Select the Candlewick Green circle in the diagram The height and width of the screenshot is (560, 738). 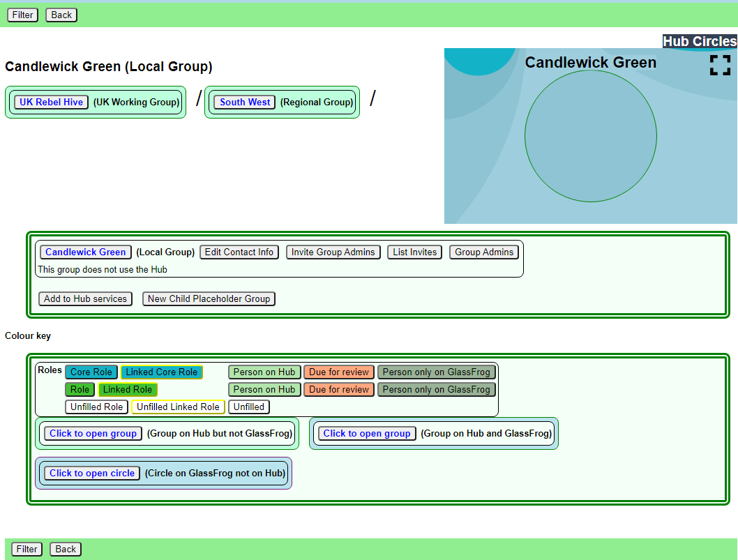tap(591, 136)
